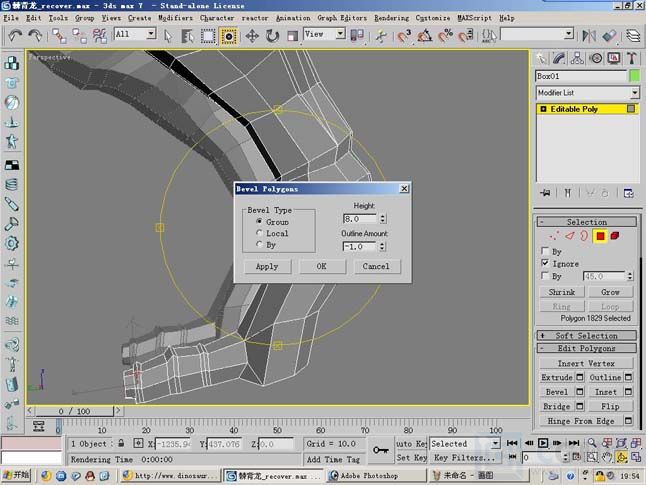Open the Create command panel tab
This screenshot has width=646, height=485.
(x=541, y=59)
